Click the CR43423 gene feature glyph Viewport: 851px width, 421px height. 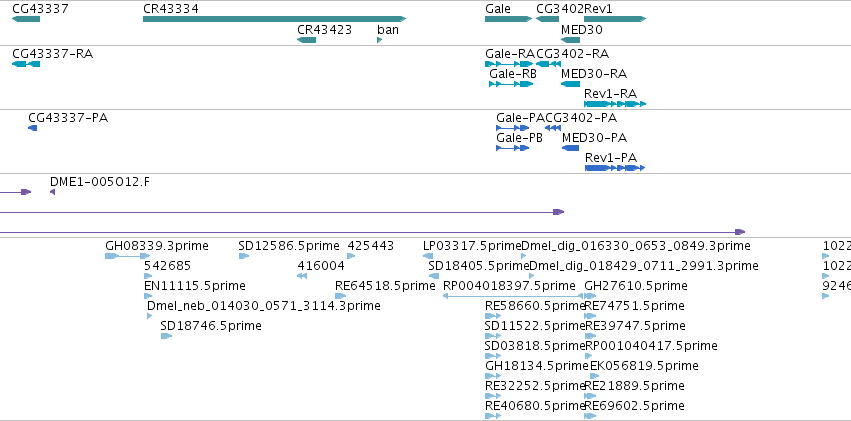click(307, 40)
